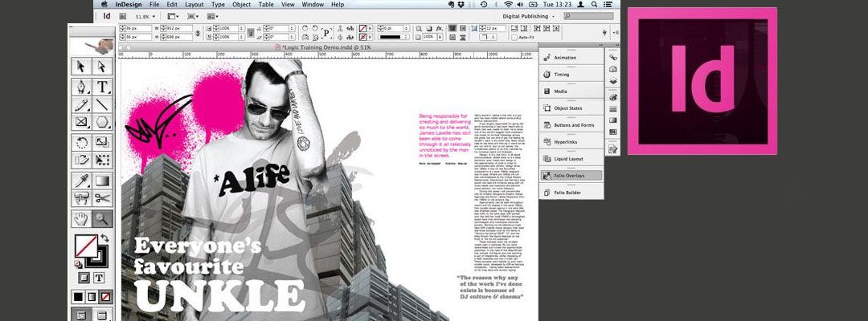868x321 pixels.
Task: Select the Type tool in the toolbox
Action: [103, 87]
